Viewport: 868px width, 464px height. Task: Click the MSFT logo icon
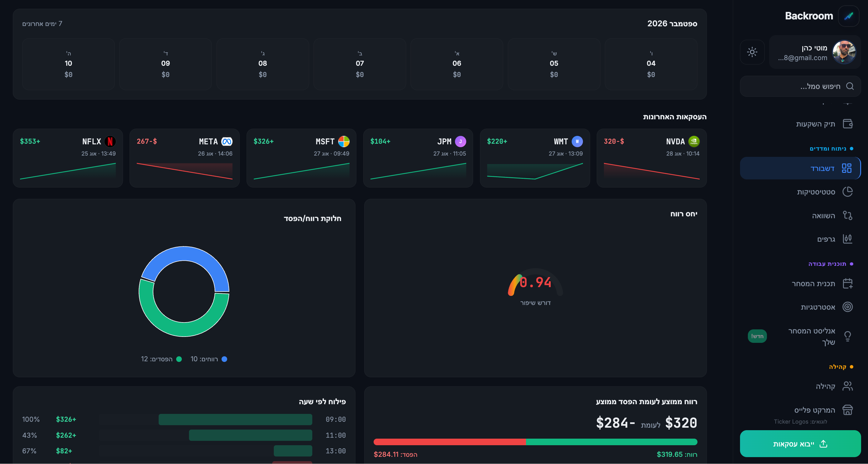tap(344, 141)
